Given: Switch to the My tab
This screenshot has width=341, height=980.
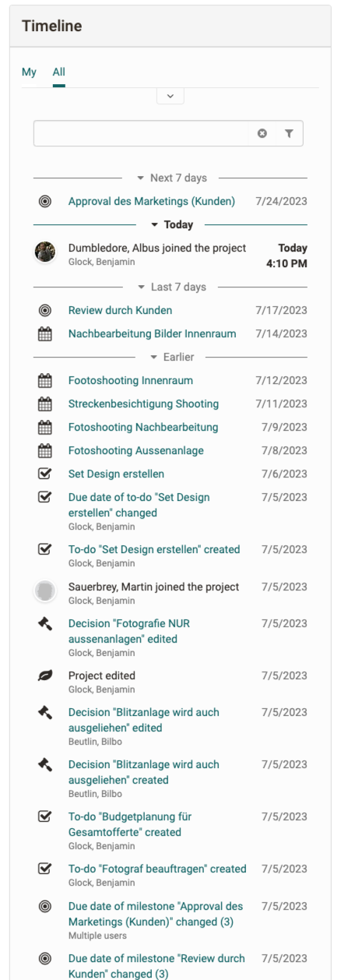Looking at the screenshot, I should (x=29, y=72).
